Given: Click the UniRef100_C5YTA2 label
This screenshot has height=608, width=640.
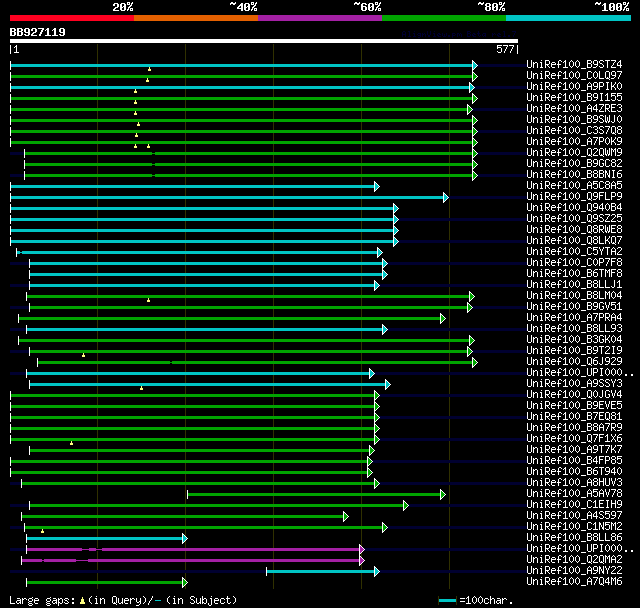Looking at the screenshot, I should pyautogui.click(x=574, y=252).
